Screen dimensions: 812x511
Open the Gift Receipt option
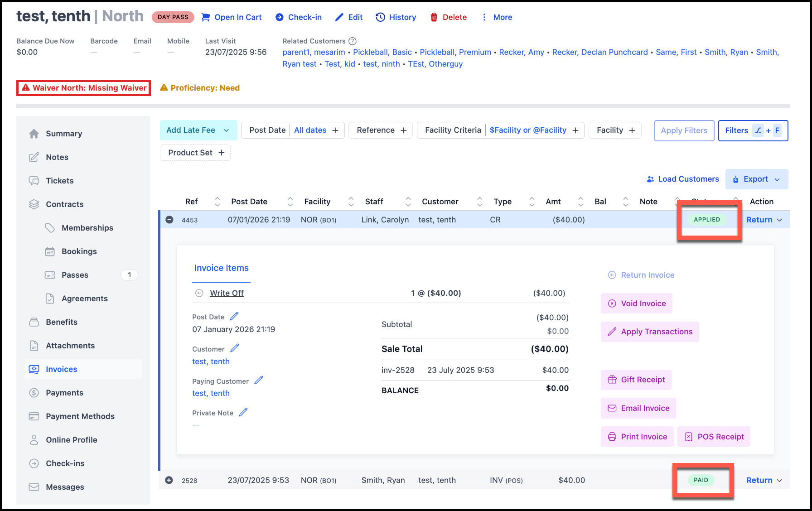[x=636, y=380]
